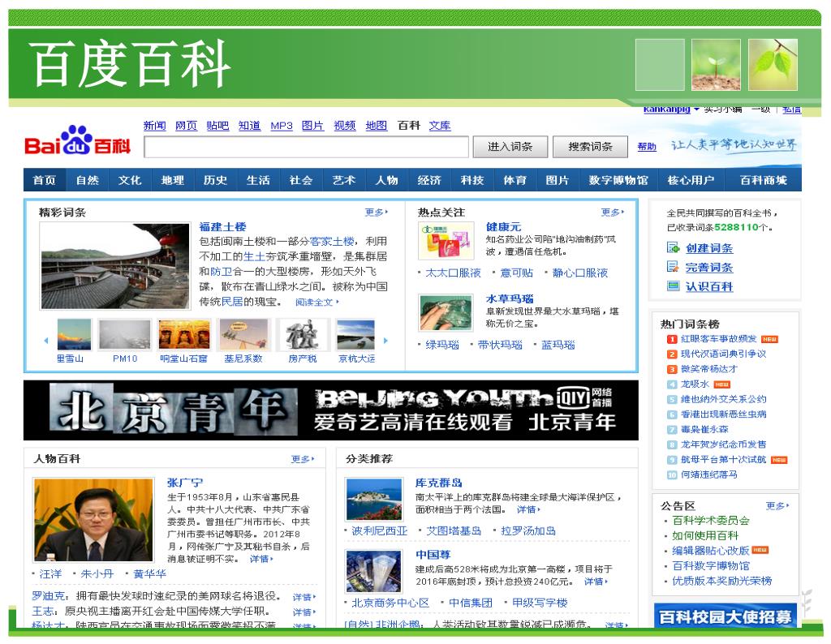Select the 科技 navigation tab

tap(472, 180)
